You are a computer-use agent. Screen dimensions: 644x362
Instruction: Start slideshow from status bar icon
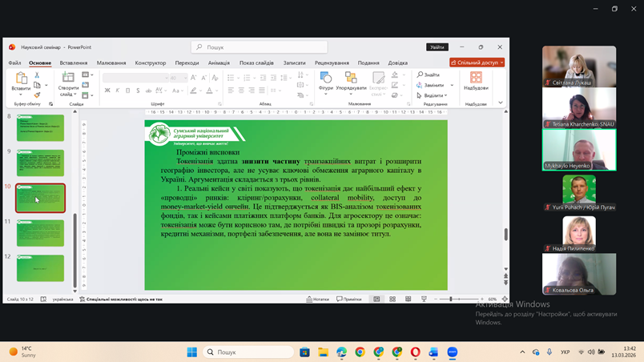(x=424, y=299)
